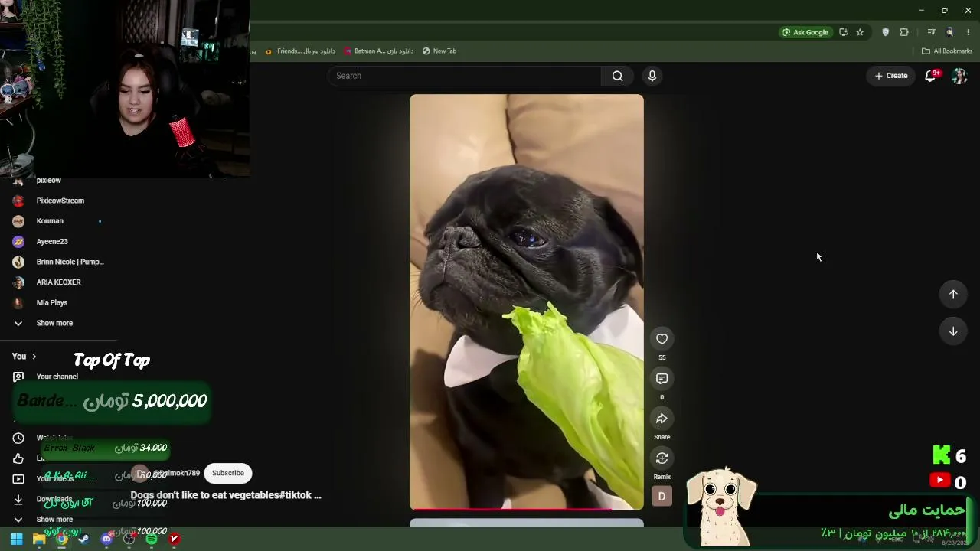Bookmark this tab with star icon
980x551 pixels.
[860, 32]
